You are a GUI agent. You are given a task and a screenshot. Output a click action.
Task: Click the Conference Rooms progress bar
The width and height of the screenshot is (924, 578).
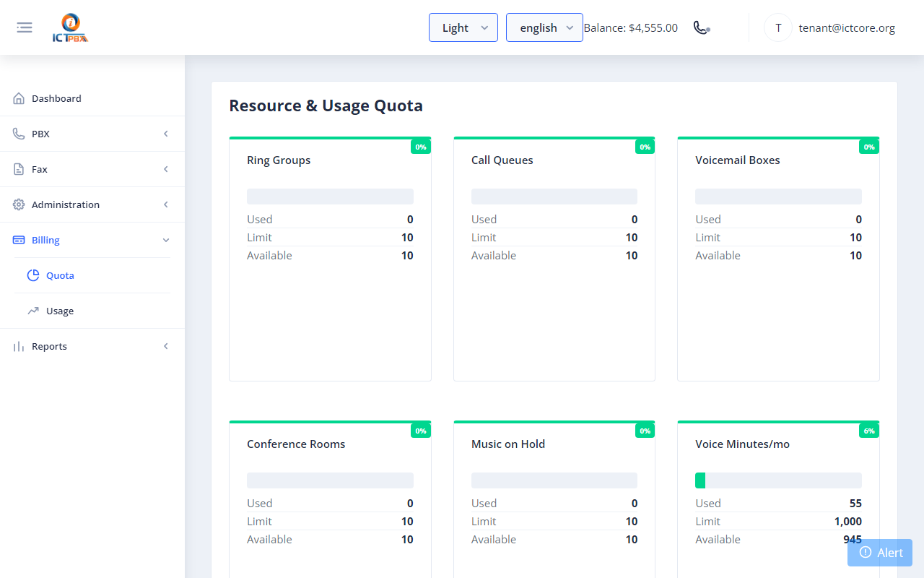point(330,480)
